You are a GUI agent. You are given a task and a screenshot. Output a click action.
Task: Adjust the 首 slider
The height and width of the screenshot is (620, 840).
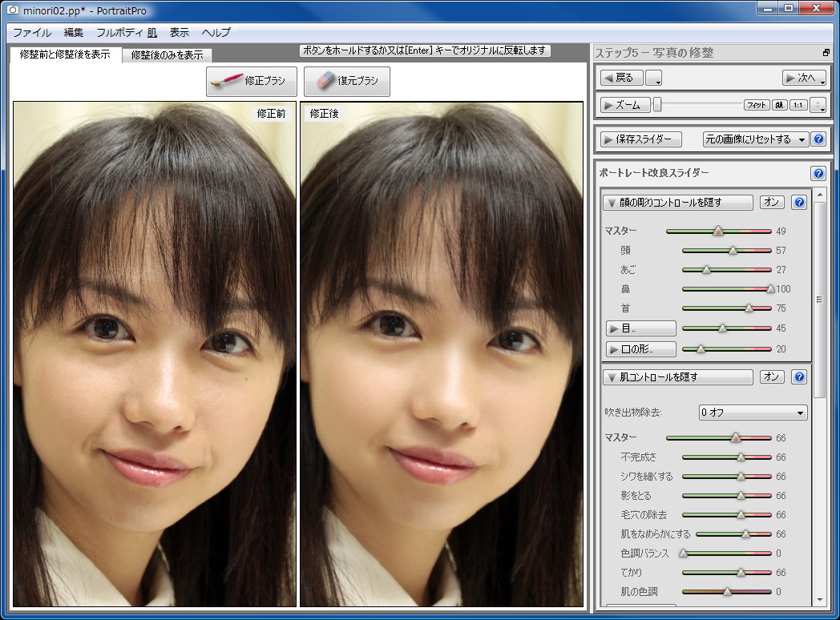(x=726, y=308)
